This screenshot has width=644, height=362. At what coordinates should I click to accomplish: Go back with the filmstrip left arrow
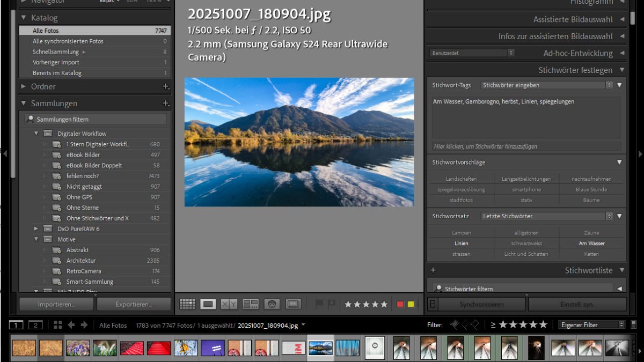click(x=71, y=325)
